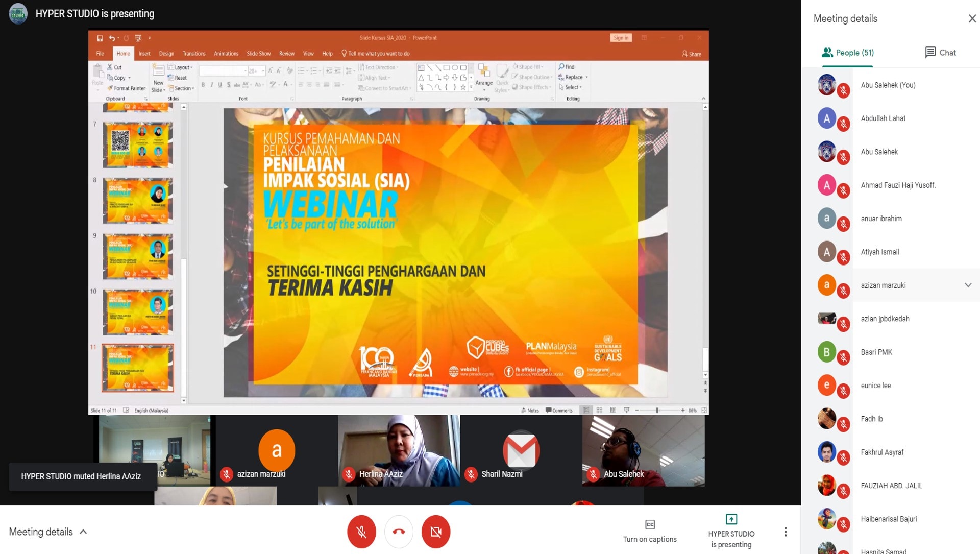This screenshot has width=980, height=554.
Task: Open the three-dot more options menu
Action: (785, 532)
